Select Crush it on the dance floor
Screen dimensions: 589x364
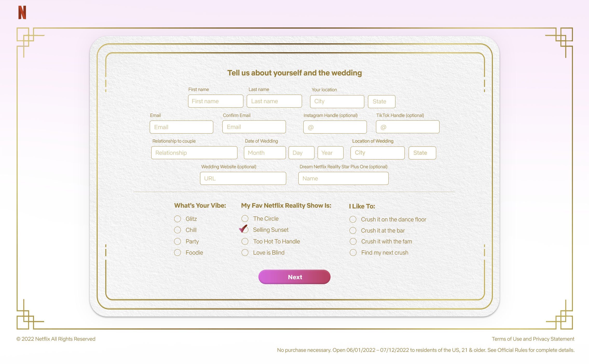point(353,219)
